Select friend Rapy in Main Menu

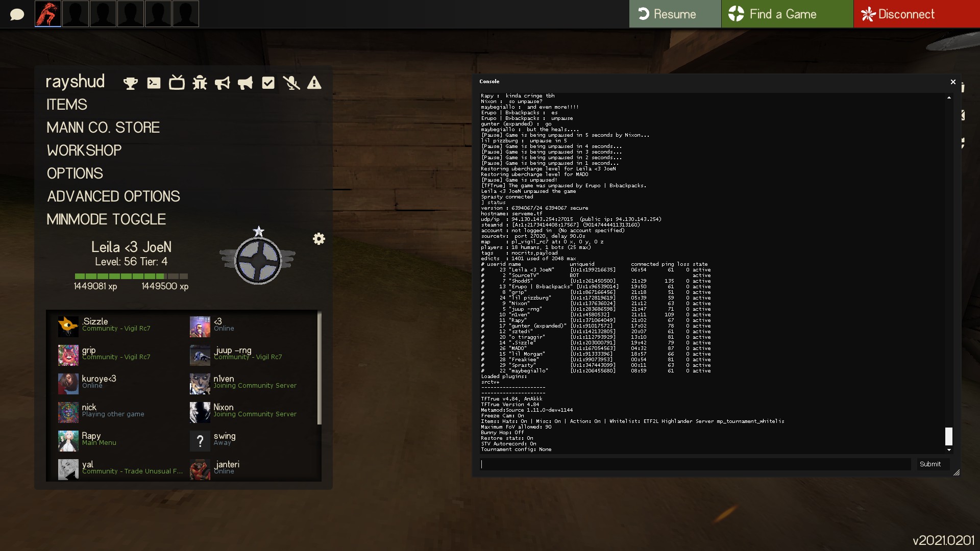point(120,440)
